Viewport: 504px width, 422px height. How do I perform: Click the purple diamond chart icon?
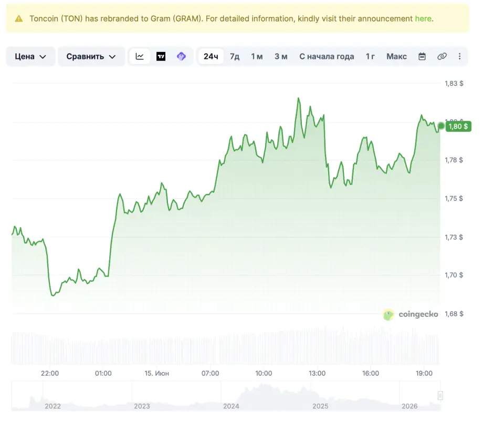(181, 56)
